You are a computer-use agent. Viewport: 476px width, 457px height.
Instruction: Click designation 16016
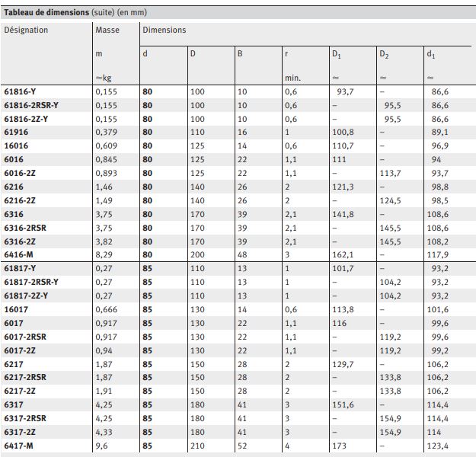click(x=16, y=145)
